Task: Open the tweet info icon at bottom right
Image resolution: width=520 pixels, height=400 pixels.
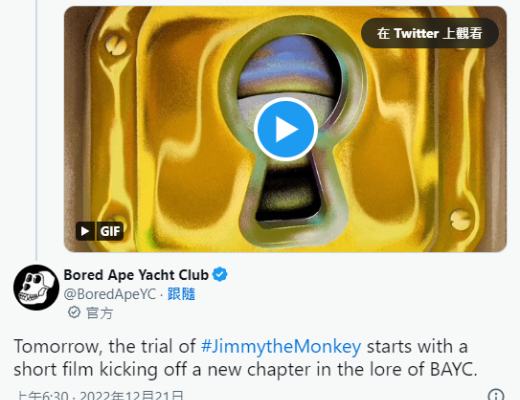Action: click(x=497, y=395)
